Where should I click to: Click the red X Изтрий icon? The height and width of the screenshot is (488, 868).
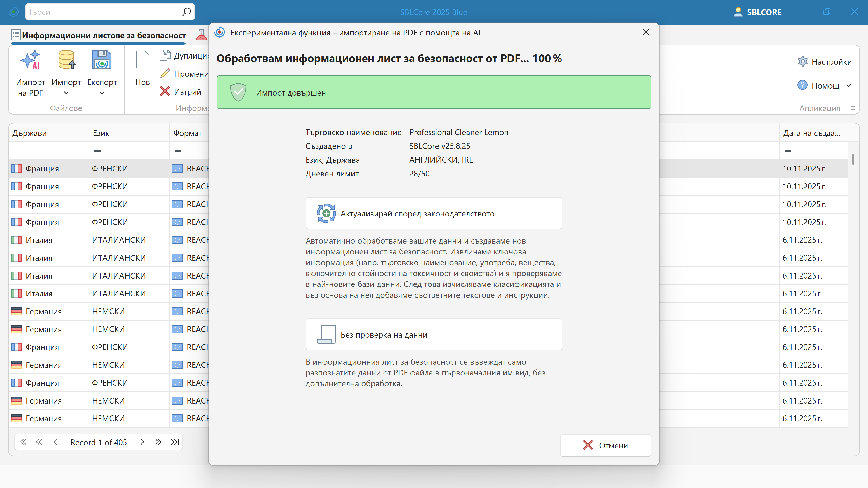pyautogui.click(x=165, y=91)
